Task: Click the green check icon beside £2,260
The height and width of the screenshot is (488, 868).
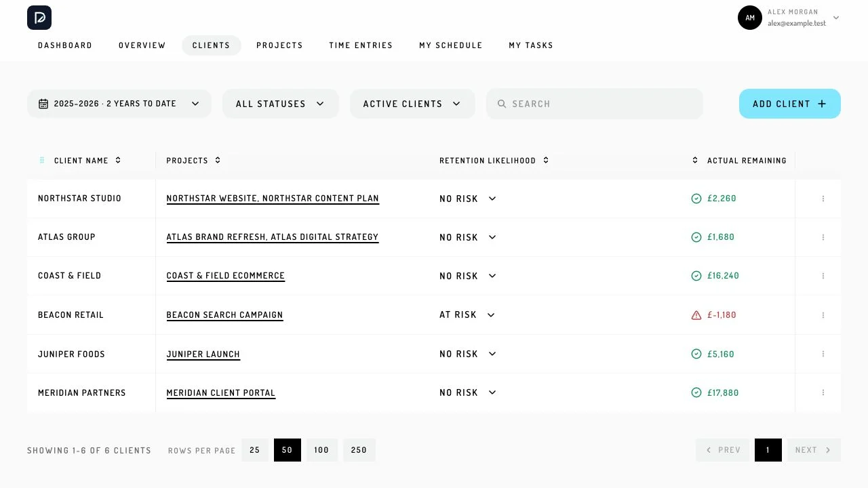Action: [696, 199]
